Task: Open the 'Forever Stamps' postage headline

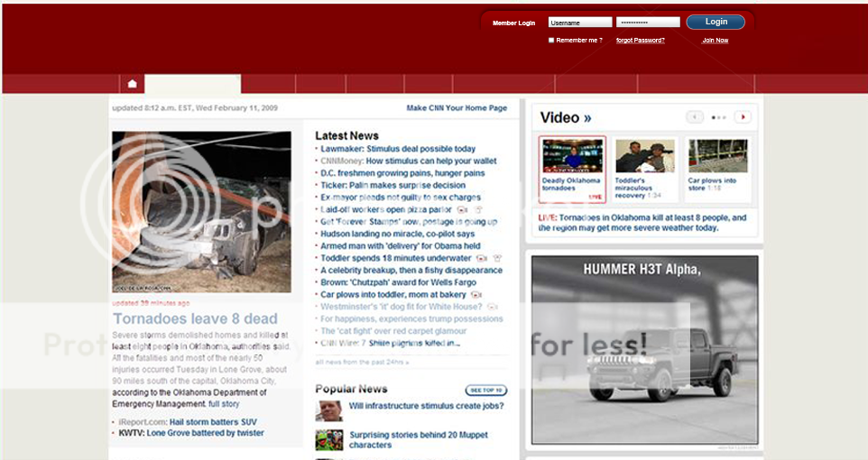Action: (409, 222)
